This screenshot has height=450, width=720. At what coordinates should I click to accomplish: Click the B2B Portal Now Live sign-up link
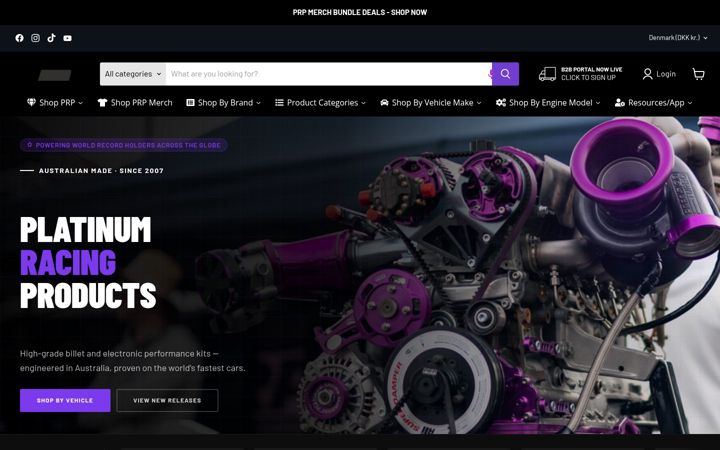tap(591, 73)
